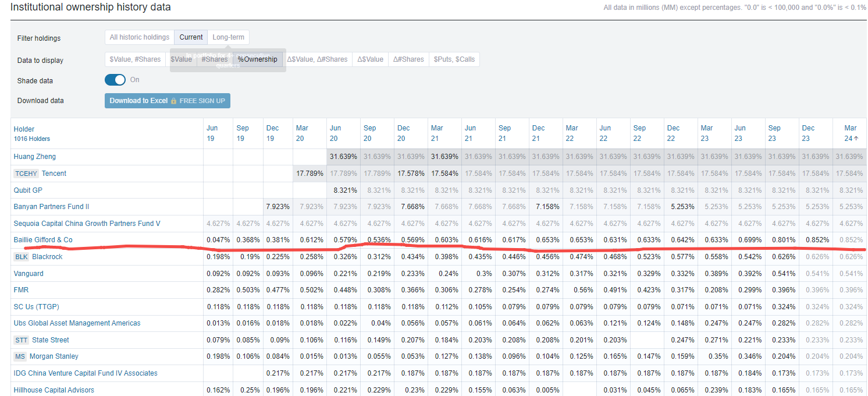This screenshot has height=396, width=868.
Task: Click the TCEHY ticker badge
Action: 26,174
